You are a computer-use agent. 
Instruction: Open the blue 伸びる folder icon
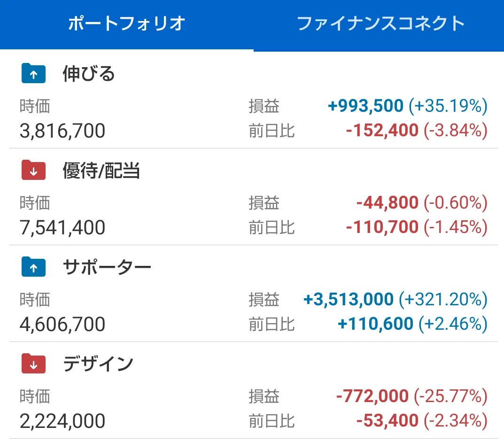tap(33, 73)
